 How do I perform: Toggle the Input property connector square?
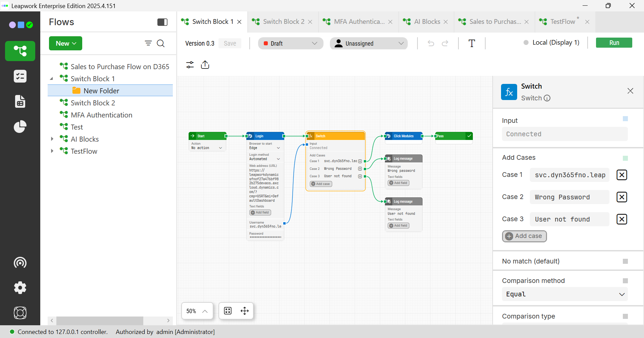(x=625, y=119)
